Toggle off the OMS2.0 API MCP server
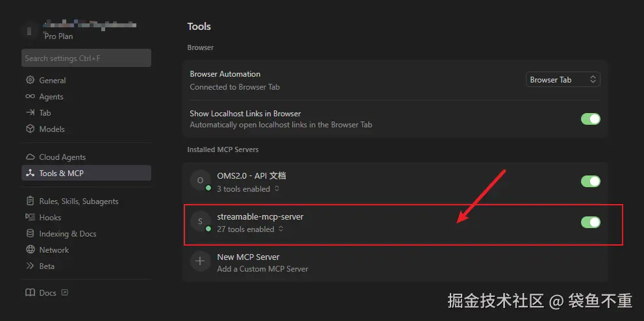The height and width of the screenshot is (321, 644). coord(590,181)
